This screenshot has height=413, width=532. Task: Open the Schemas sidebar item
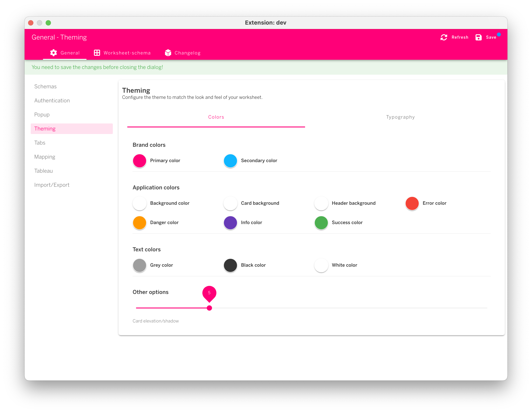(x=45, y=87)
